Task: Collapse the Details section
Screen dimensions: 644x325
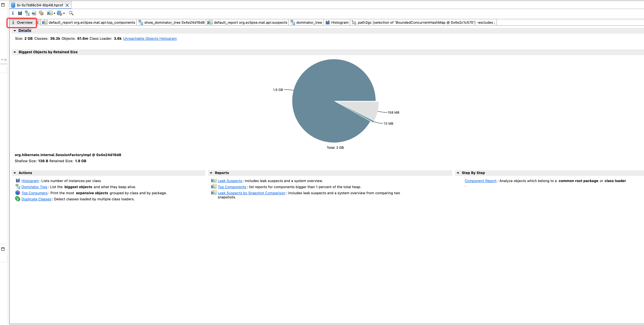Action: pyautogui.click(x=15, y=31)
